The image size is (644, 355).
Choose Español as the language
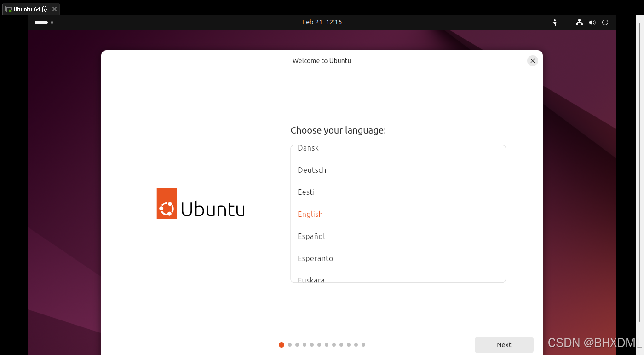point(398,236)
